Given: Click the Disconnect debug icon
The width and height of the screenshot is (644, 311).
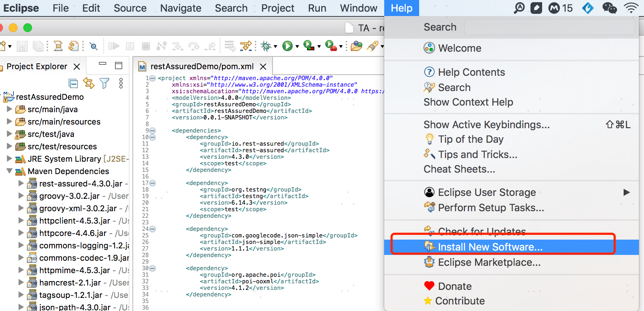Looking at the screenshot, I should point(162,46).
